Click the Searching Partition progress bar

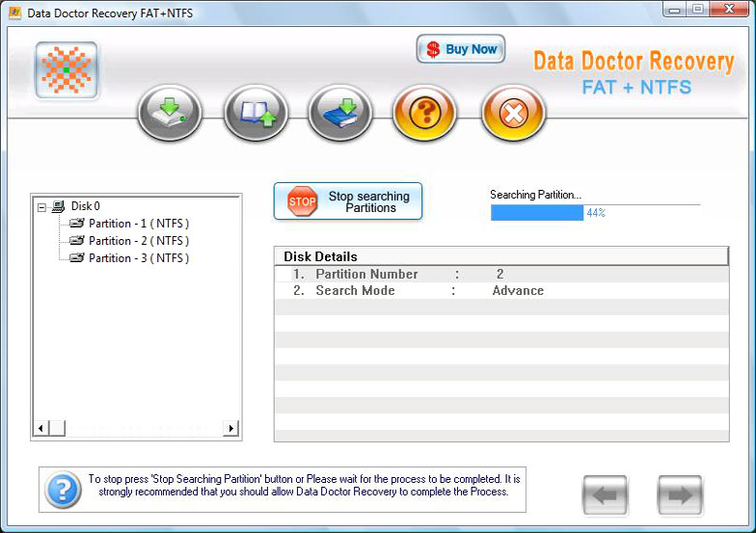(x=596, y=212)
